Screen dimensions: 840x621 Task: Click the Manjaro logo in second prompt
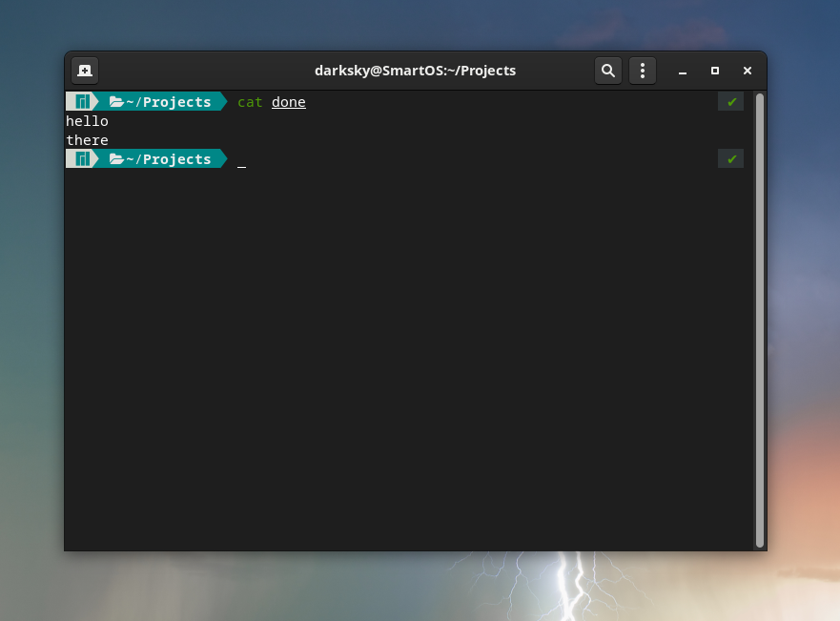click(82, 158)
